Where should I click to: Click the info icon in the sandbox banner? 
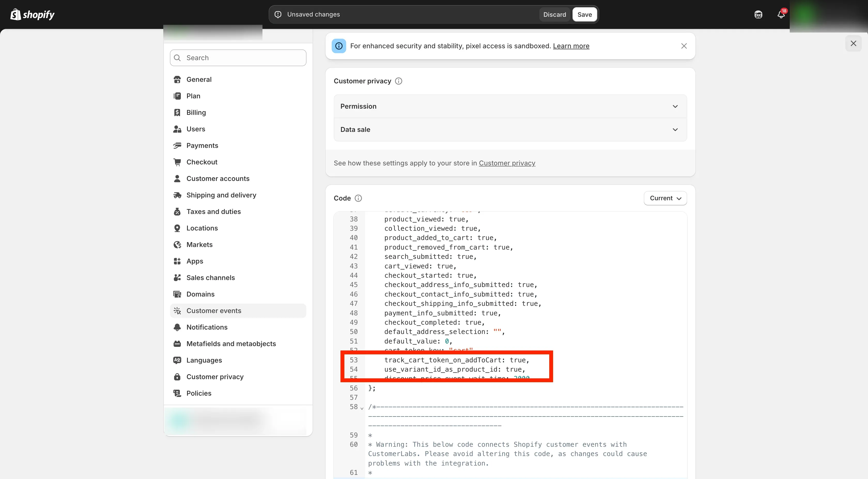339,46
